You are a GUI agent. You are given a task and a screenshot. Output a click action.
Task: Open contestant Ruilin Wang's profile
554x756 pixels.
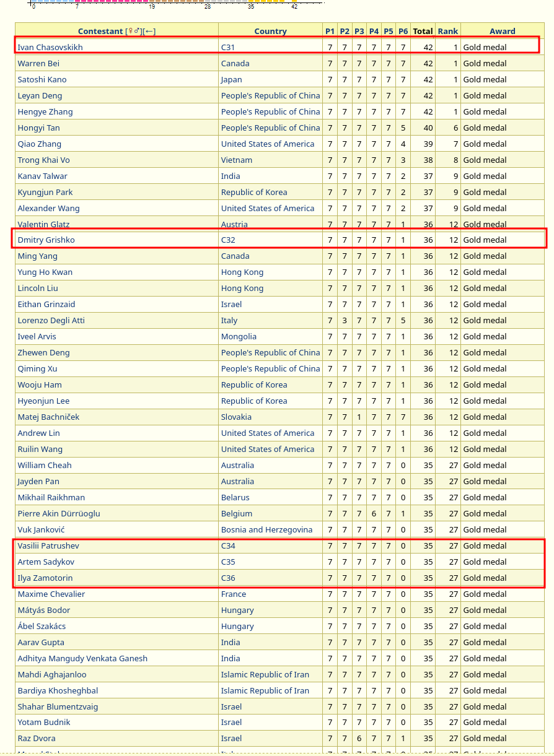tap(40, 449)
